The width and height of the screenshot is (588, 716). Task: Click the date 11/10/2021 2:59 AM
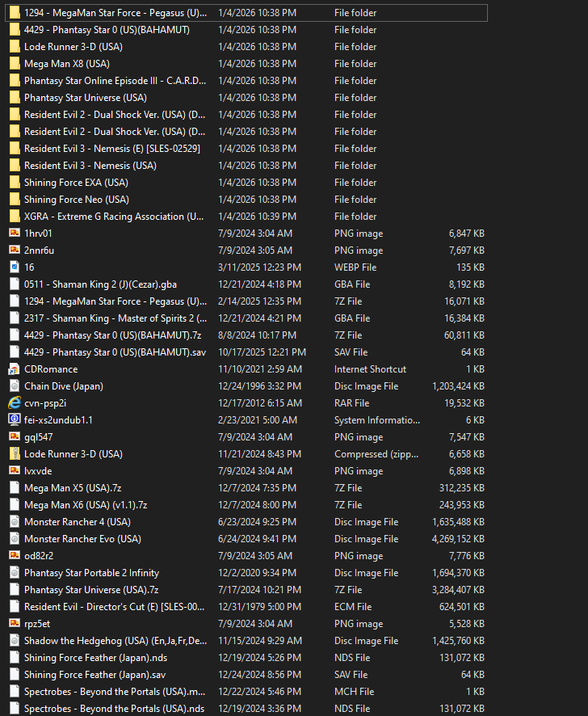[260, 369]
